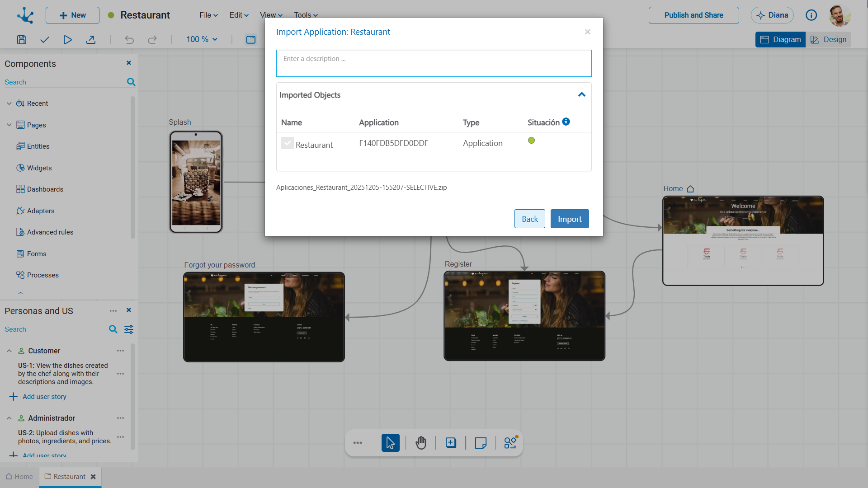Collapse the Recent tree node
The image size is (868, 488).
(9, 103)
